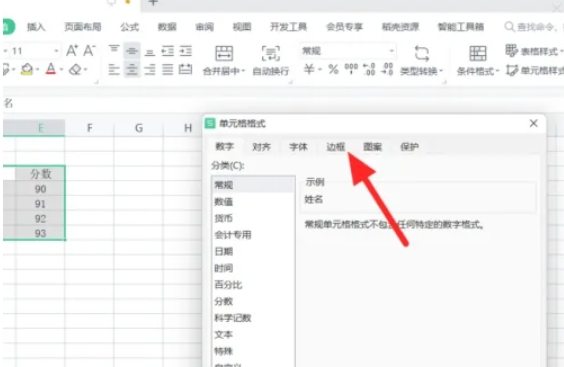The height and width of the screenshot is (367, 564).
Task: Select 会计专用 category in list
Action: coord(253,235)
